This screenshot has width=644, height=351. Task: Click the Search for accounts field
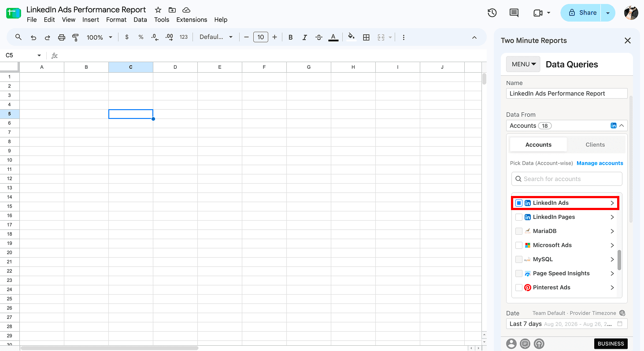click(567, 179)
